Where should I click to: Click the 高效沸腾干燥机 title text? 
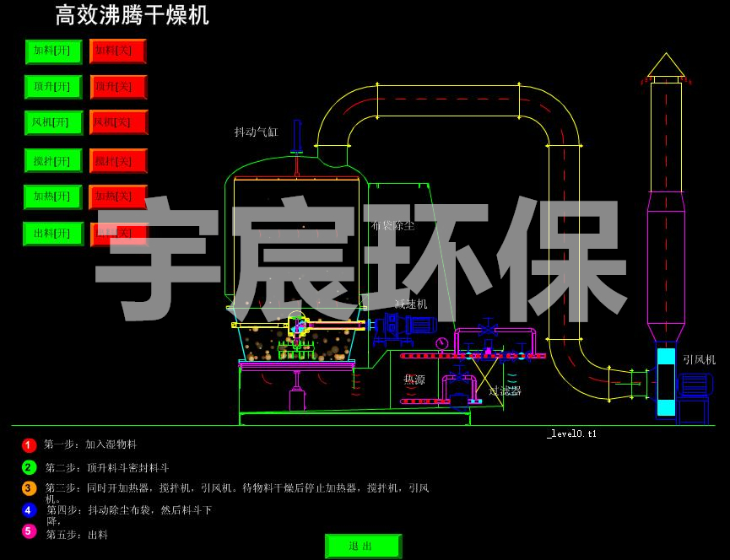132,15
